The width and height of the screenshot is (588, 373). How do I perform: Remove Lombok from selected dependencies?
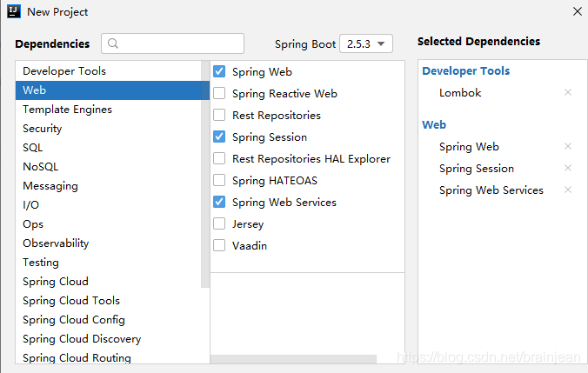point(568,92)
